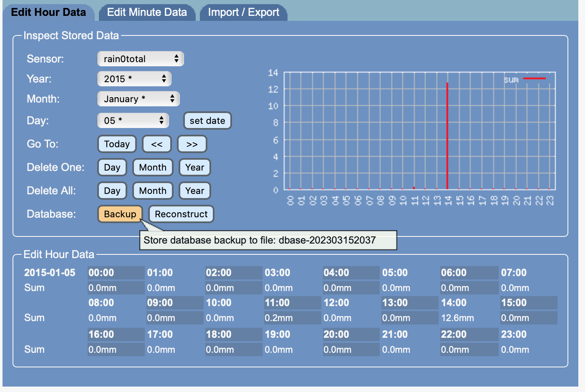Click Year button in Delete All row
This screenshot has width=585, height=392.
click(195, 191)
